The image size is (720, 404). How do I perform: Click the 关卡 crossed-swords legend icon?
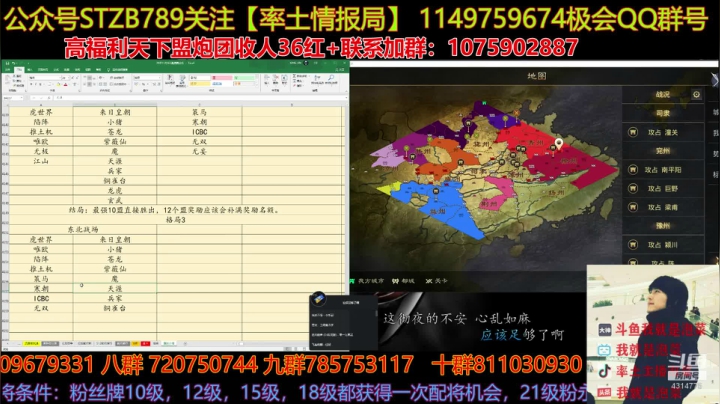coord(429,281)
